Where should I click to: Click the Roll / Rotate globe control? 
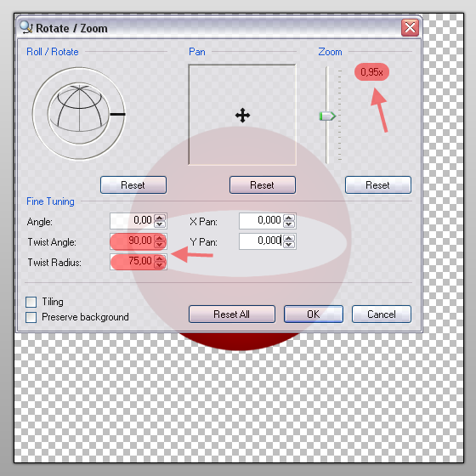[79, 114]
